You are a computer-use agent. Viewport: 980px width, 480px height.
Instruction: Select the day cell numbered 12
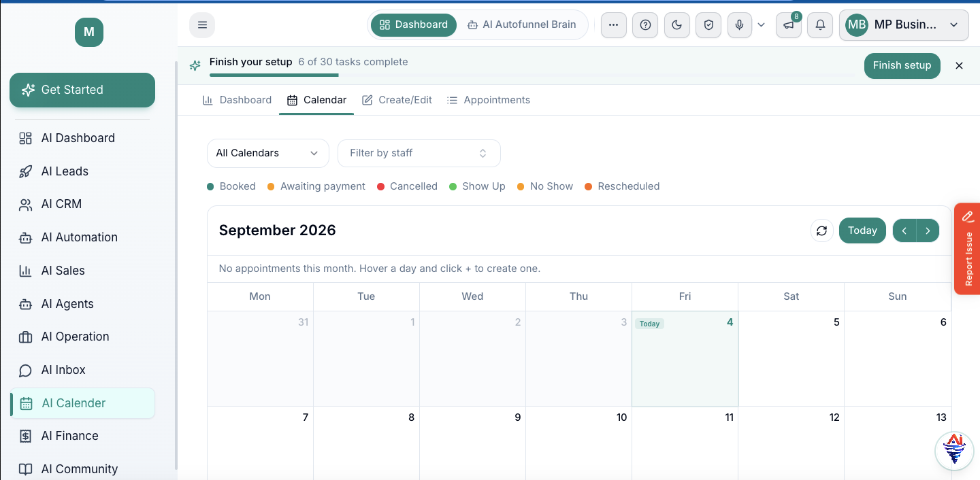(x=791, y=443)
